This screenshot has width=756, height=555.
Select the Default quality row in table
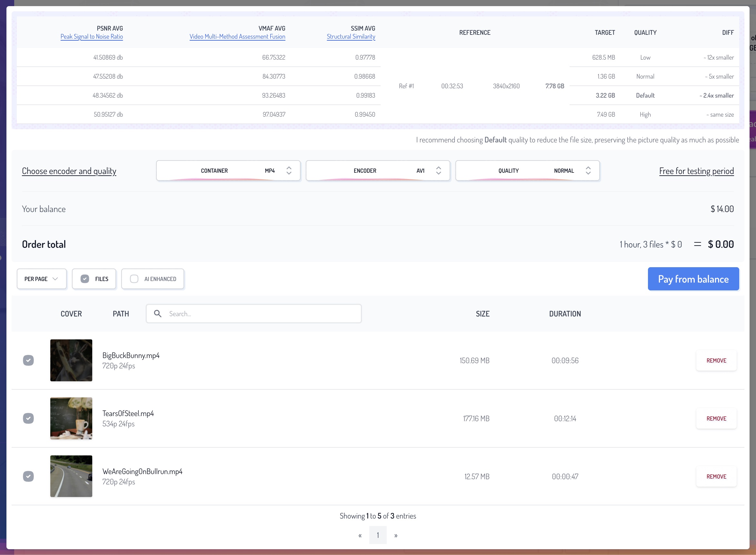pyautogui.click(x=645, y=95)
